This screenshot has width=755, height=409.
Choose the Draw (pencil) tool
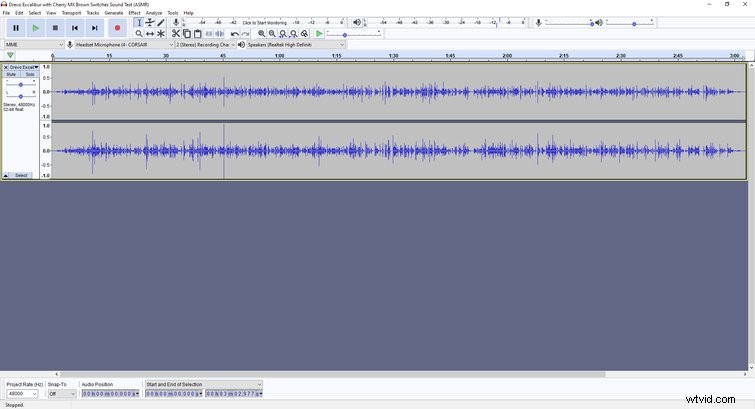(x=161, y=23)
